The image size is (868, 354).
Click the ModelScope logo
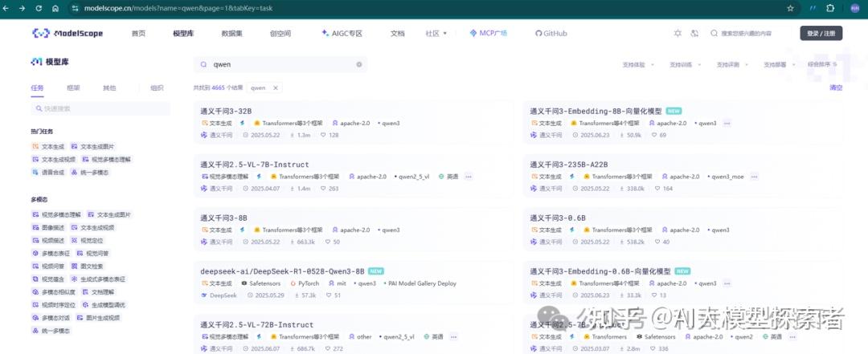pos(68,33)
